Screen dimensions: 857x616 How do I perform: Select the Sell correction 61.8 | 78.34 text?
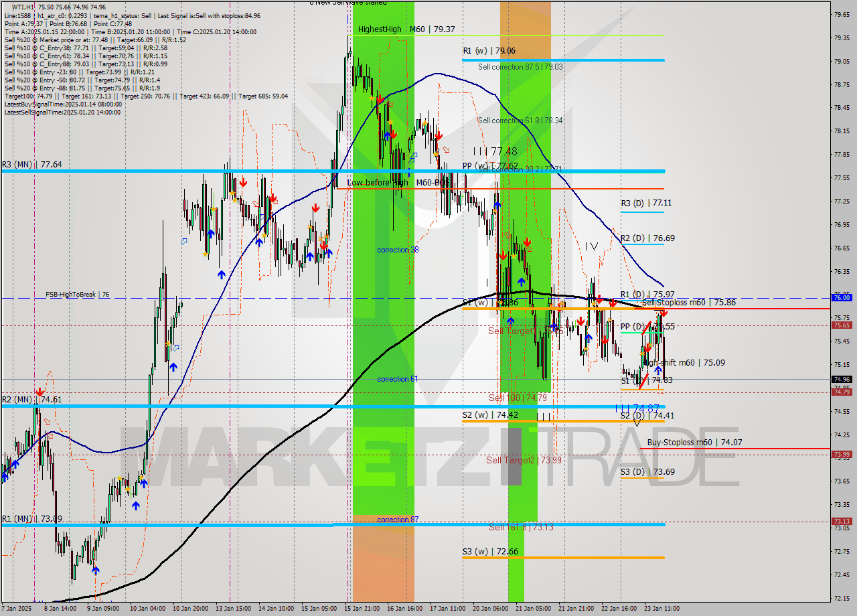click(x=520, y=121)
